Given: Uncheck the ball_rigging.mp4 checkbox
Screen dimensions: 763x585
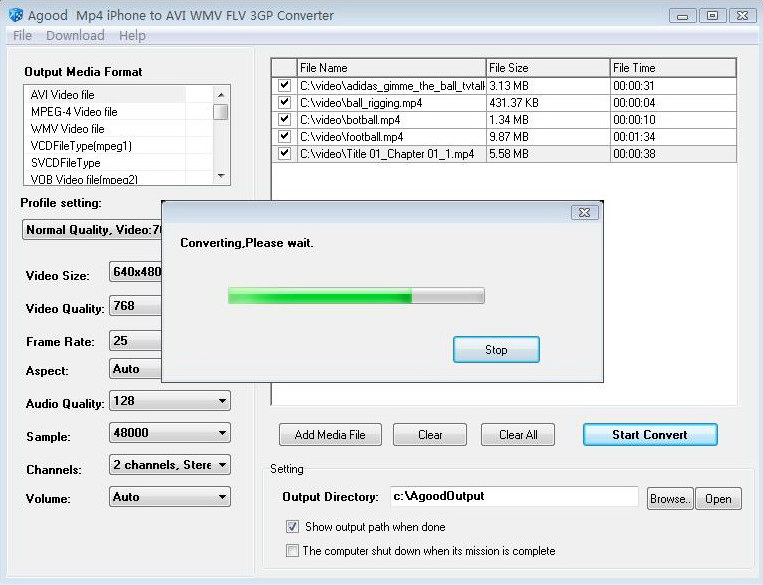Looking at the screenshot, I should [x=284, y=102].
